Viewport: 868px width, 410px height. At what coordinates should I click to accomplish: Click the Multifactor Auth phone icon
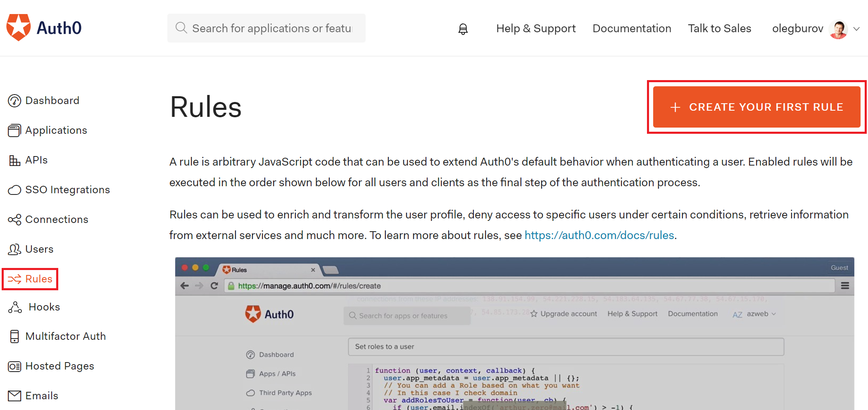click(14, 337)
